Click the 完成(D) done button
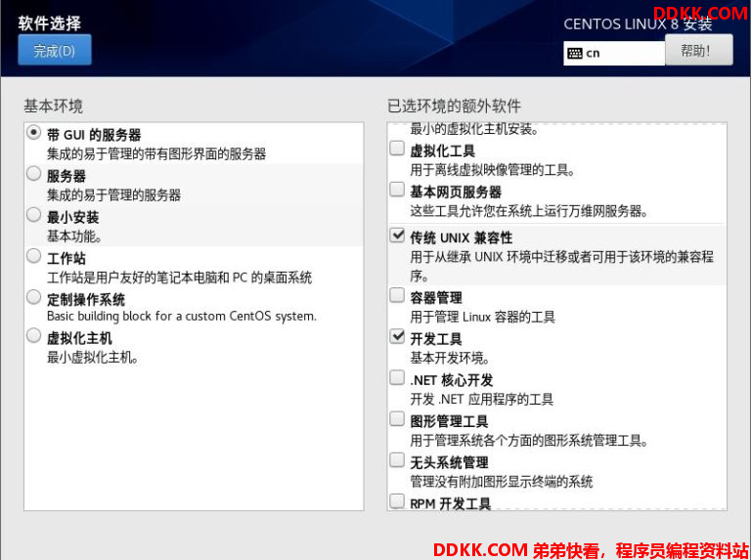 coord(55,50)
